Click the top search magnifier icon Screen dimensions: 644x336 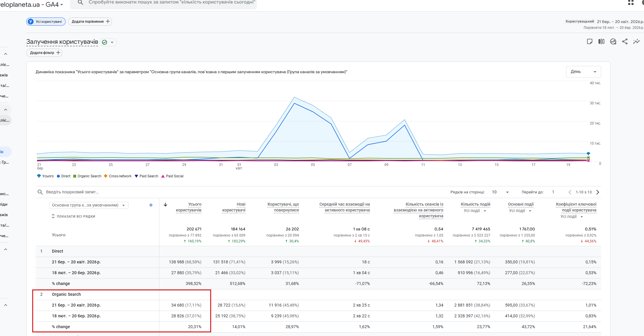point(81,3)
